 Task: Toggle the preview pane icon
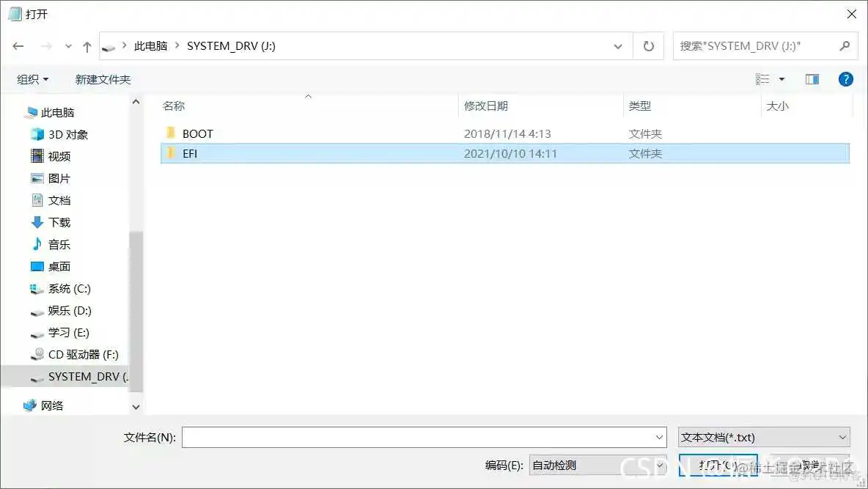coord(812,78)
